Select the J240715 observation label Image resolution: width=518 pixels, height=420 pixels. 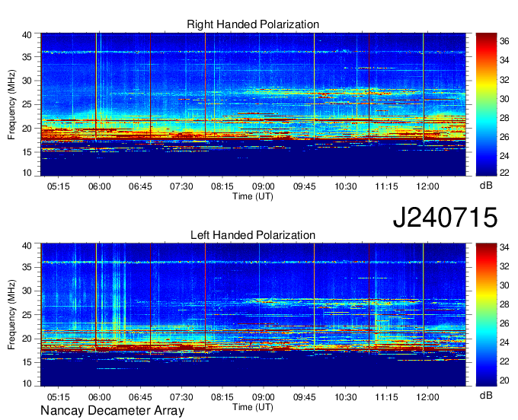click(445, 217)
